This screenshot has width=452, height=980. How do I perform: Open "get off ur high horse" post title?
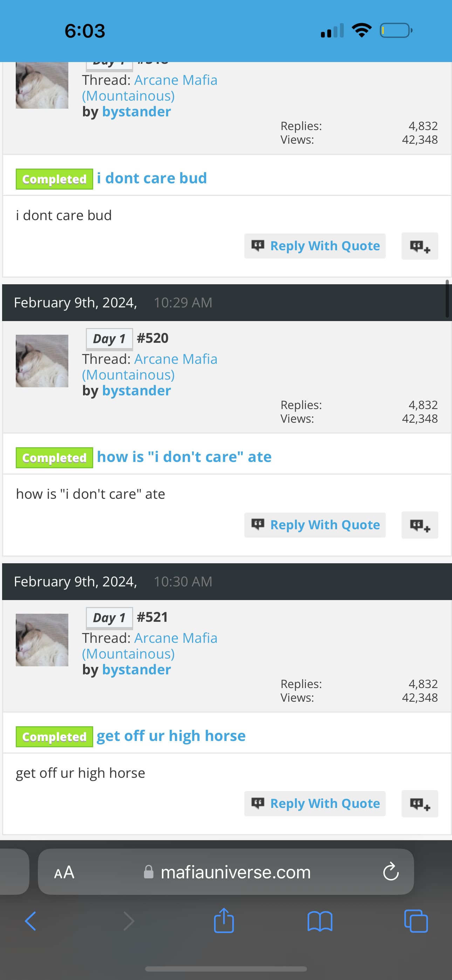point(171,736)
